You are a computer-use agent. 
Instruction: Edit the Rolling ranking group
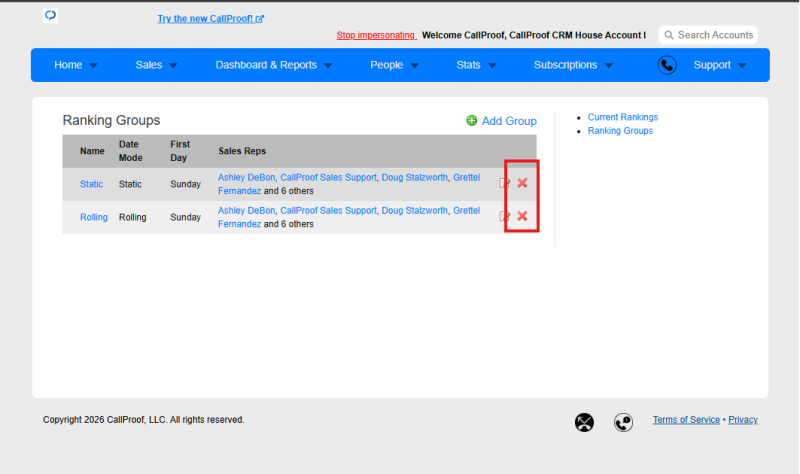point(504,216)
